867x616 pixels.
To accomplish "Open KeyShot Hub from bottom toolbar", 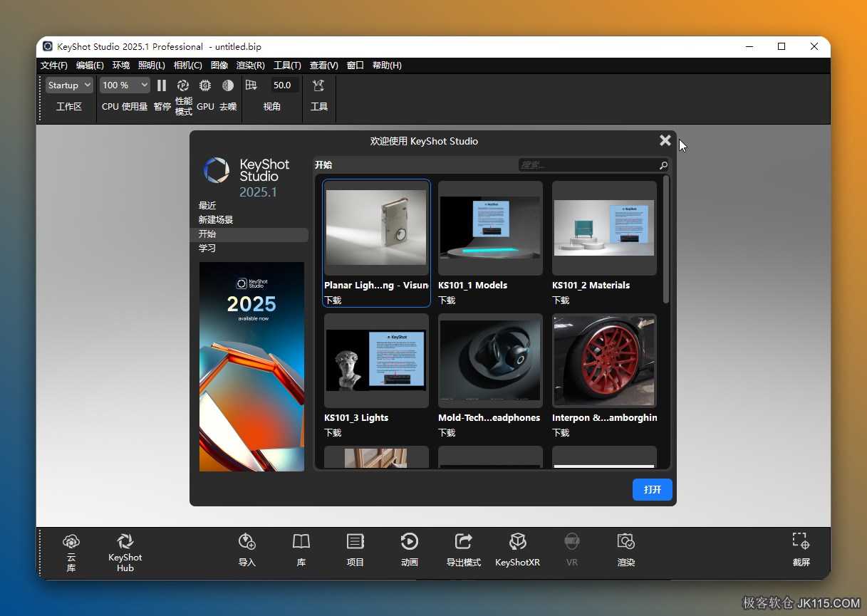I will [x=125, y=551].
